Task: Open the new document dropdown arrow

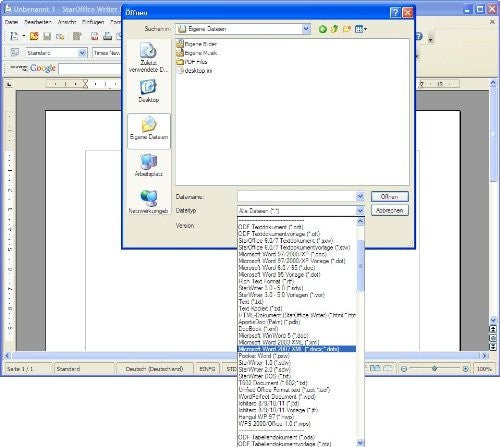Action: (x=24, y=36)
